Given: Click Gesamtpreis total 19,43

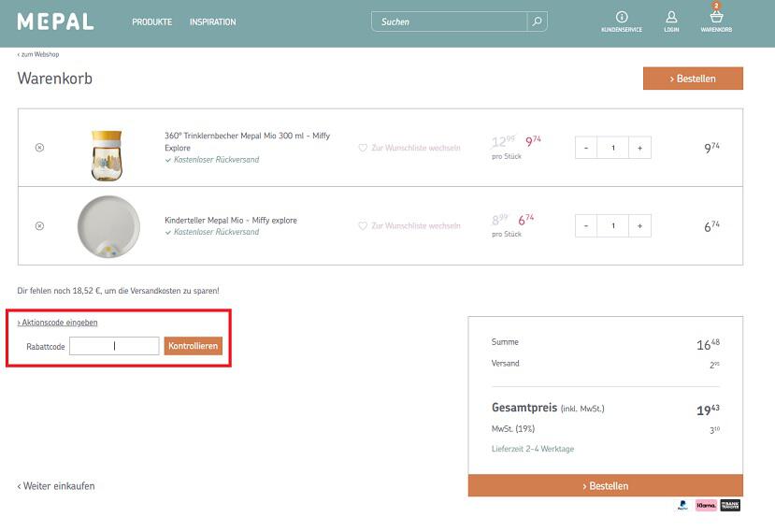Looking at the screenshot, I should tap(708, 410).
